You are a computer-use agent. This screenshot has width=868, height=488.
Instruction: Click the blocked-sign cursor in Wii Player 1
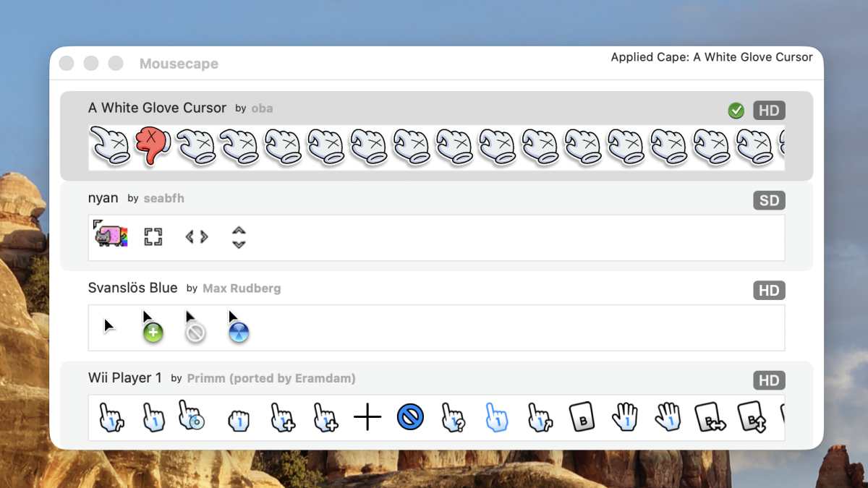tap(410, 417)
